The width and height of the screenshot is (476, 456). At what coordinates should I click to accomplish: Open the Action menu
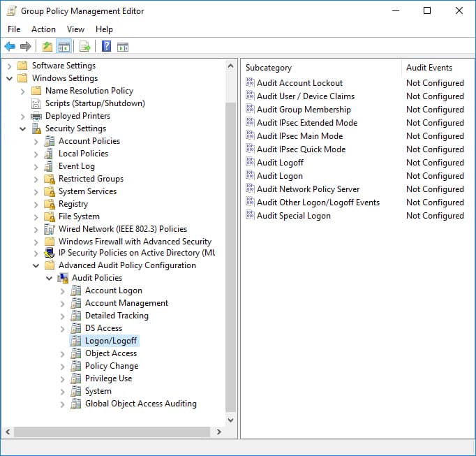43,29
